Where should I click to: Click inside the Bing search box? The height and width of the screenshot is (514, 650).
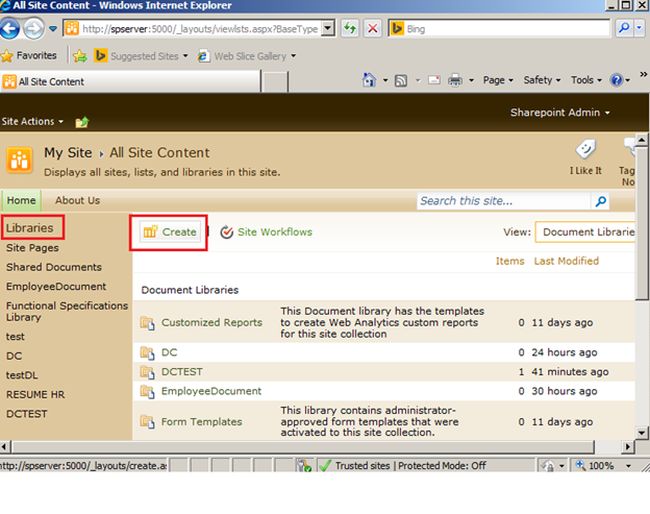[506, 29]
